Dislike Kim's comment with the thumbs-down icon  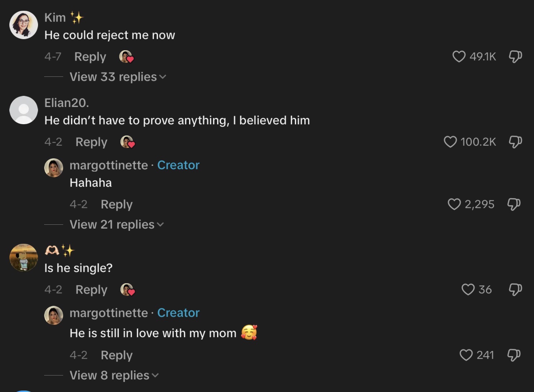(x=515, y=56)
